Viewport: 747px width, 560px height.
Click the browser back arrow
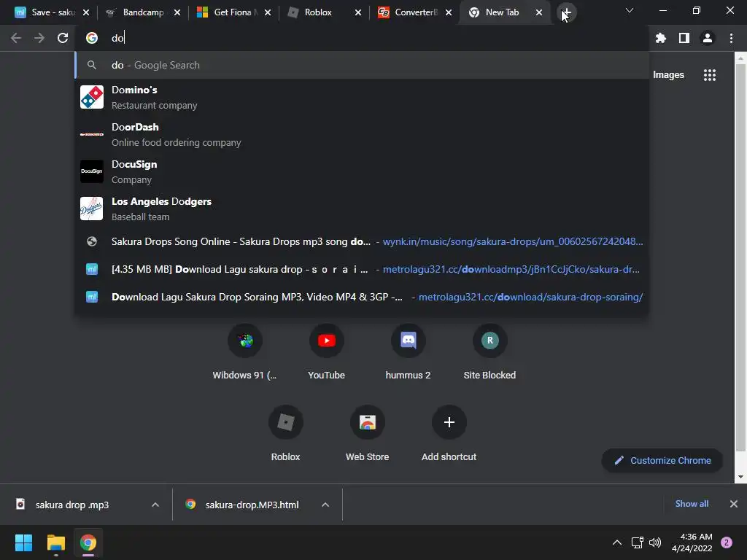pyautogui.click(x=16, y=38)
